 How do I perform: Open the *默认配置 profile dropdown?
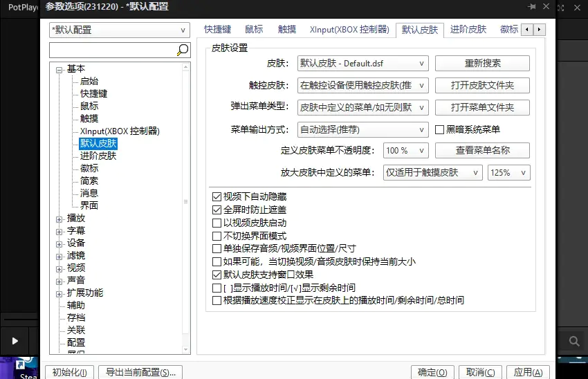[x=120, y=30]
